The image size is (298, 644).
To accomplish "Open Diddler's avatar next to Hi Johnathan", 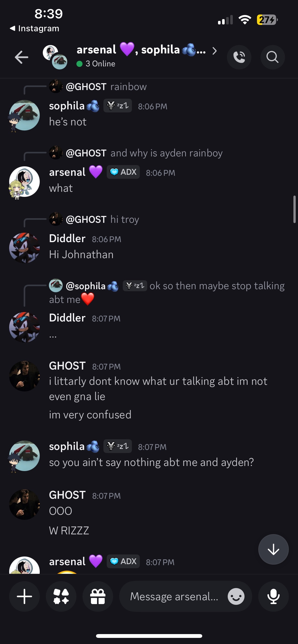I will (24, 248).
